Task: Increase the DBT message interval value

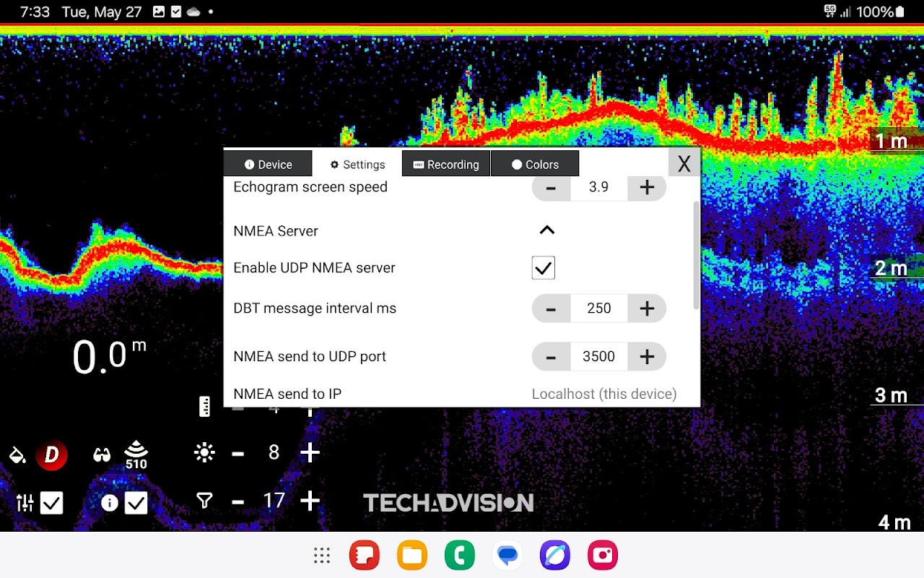Action: [646, 309]
